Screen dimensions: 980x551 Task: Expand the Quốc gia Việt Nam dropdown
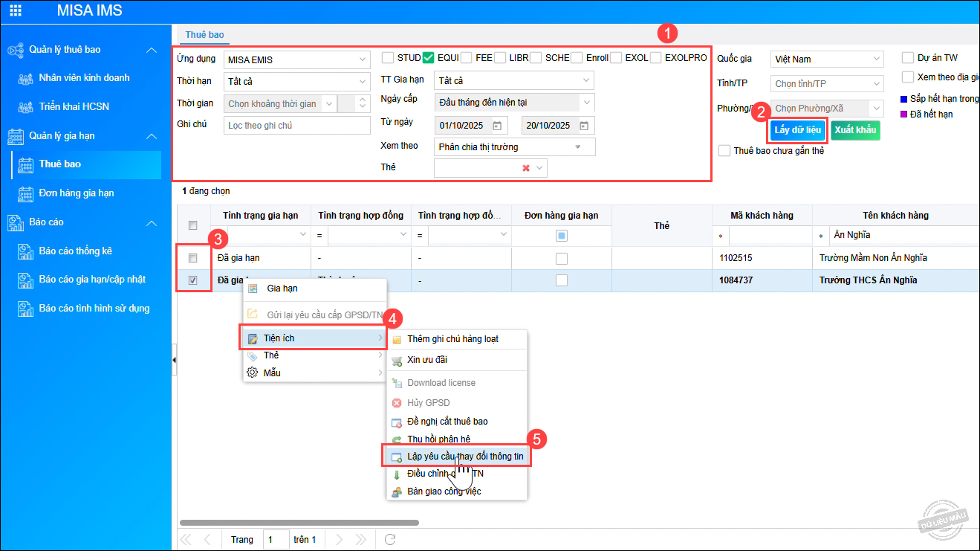[x=877, y=59]
